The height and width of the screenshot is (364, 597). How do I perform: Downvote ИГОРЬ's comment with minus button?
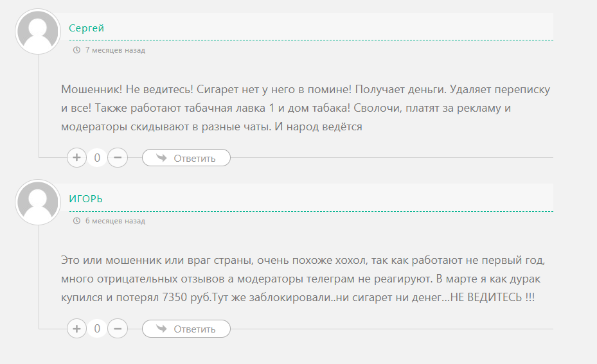[x=118, y=328]
